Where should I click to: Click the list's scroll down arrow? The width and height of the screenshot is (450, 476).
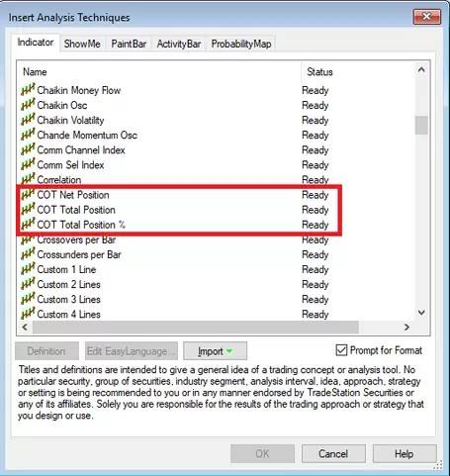coord(421,312)
